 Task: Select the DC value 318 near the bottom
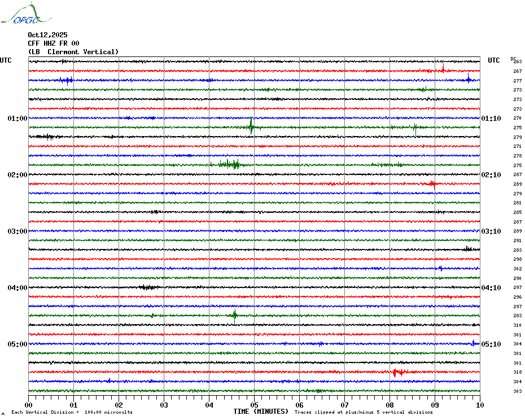[517, 373]
